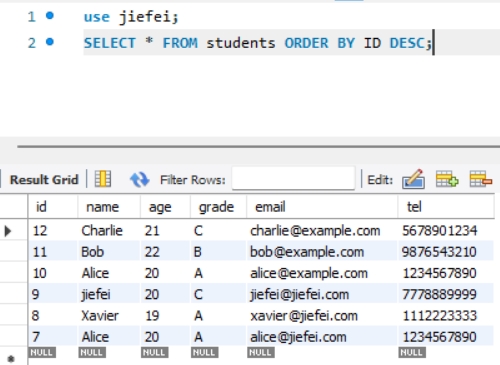Click the SELECT statement on line 2
500x365 pixels.
point(257,43)
